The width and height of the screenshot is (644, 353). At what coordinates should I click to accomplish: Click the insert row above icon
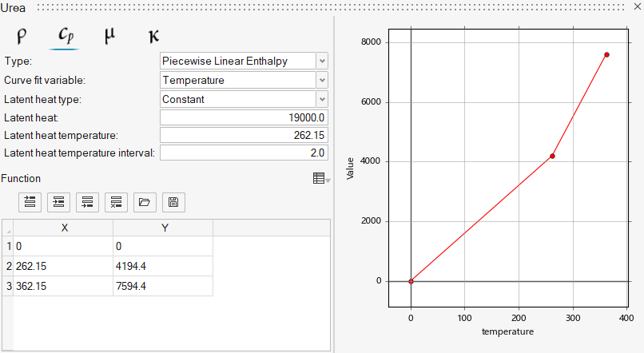30,202
